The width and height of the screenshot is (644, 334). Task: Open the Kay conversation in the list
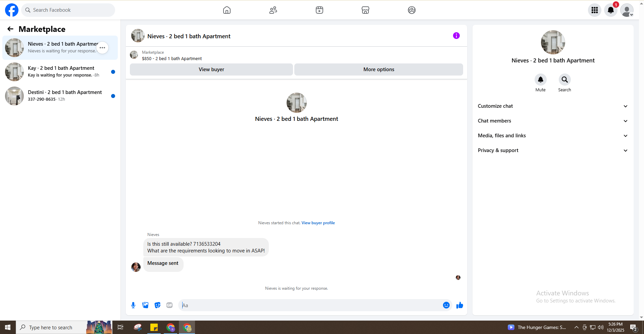tap(60, 72)
